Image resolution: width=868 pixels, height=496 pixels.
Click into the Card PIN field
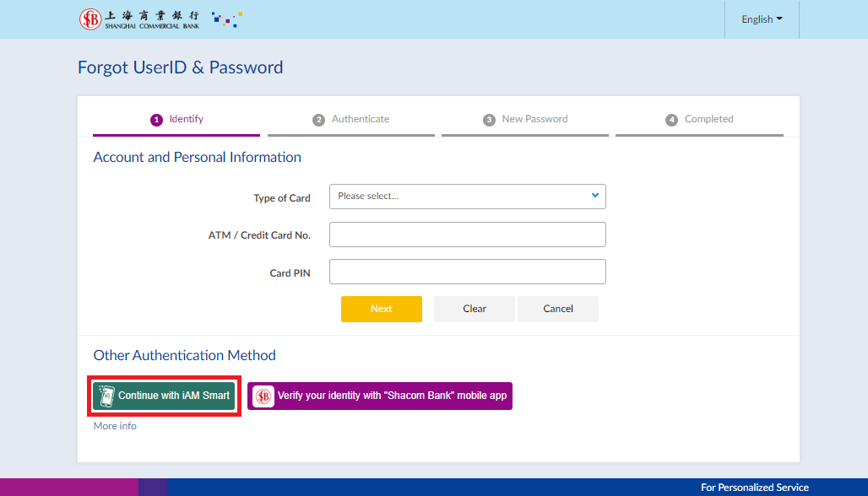(x=467, y=272)
